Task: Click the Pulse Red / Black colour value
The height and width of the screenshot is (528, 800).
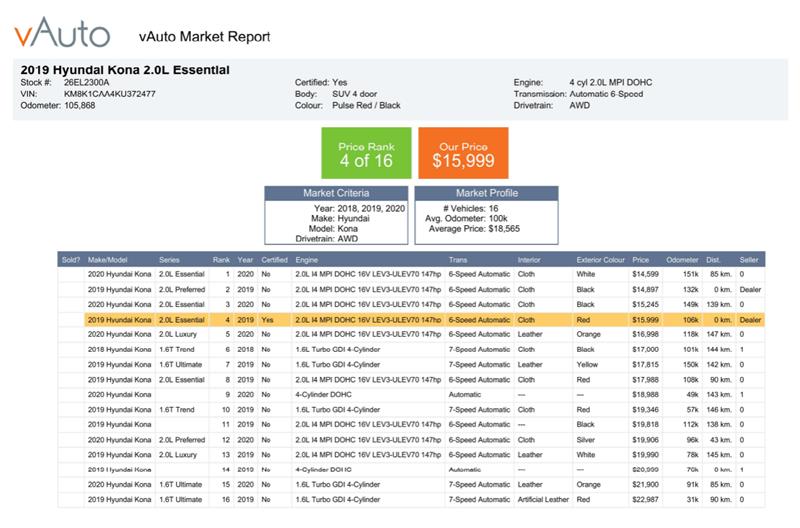Action: (x=366, y=106)
